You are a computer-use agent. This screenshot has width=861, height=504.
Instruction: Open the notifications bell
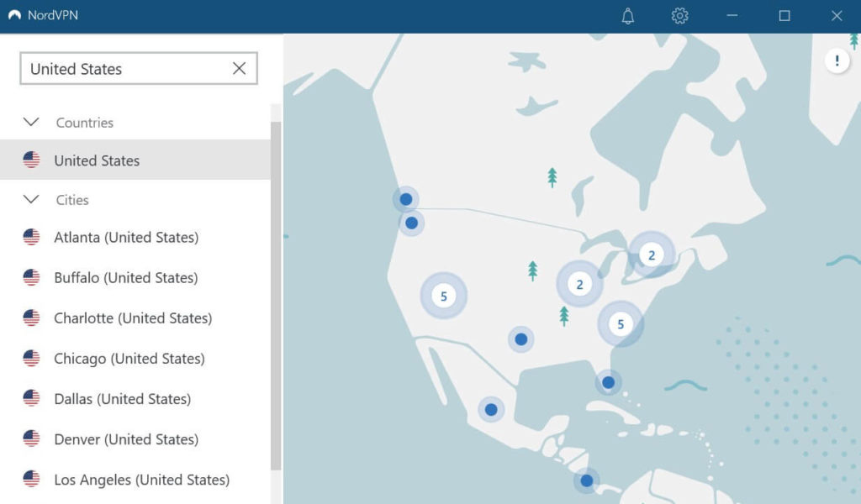click(627, 16)
